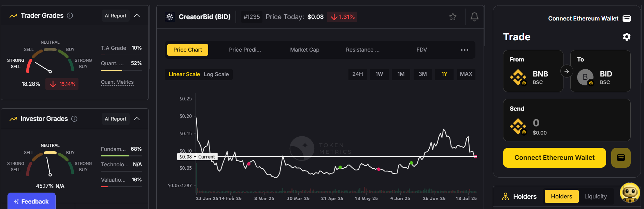Set chart range to MAX
This screenshot has width=644, height=209.
pos(466,74)
